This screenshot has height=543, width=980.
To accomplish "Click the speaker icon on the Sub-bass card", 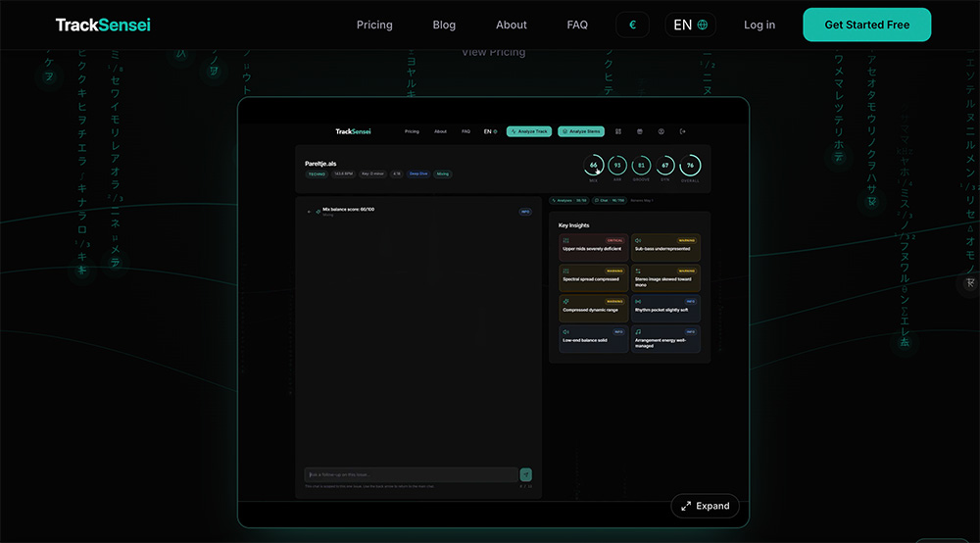I will (638, 240).
